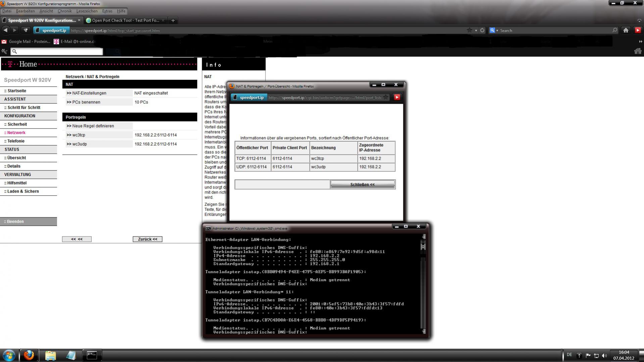Click the Firefox taskbar icon
The image size is (644, 362).
(29, 355)
